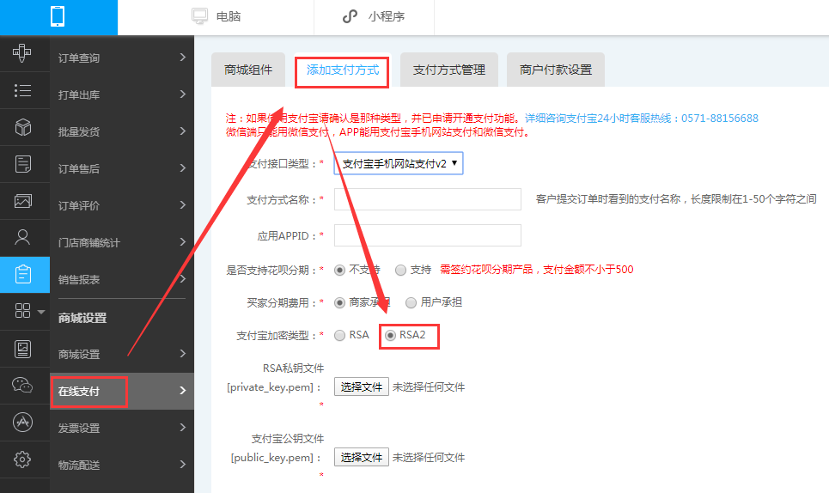
Task: Expand the 订单评价 menu item
Action: (122, 205)
